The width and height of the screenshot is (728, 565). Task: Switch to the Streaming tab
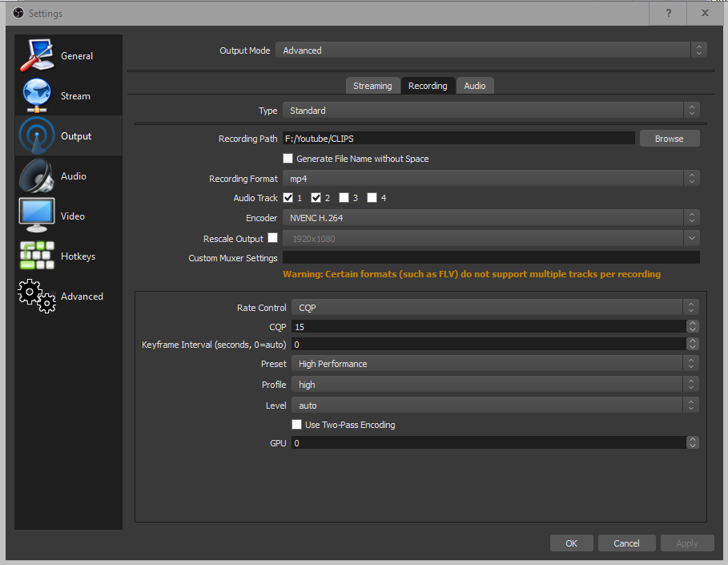pyautogui.click(x=372, y=86)
